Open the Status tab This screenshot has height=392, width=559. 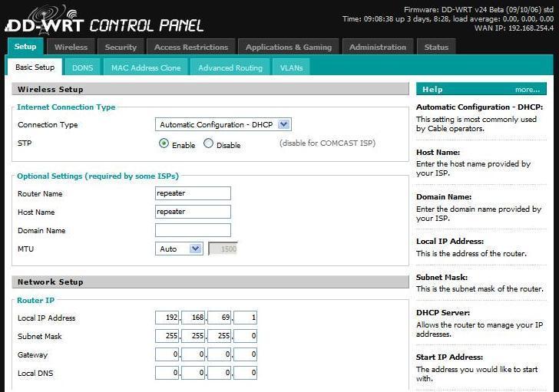(x=436, y=47)
